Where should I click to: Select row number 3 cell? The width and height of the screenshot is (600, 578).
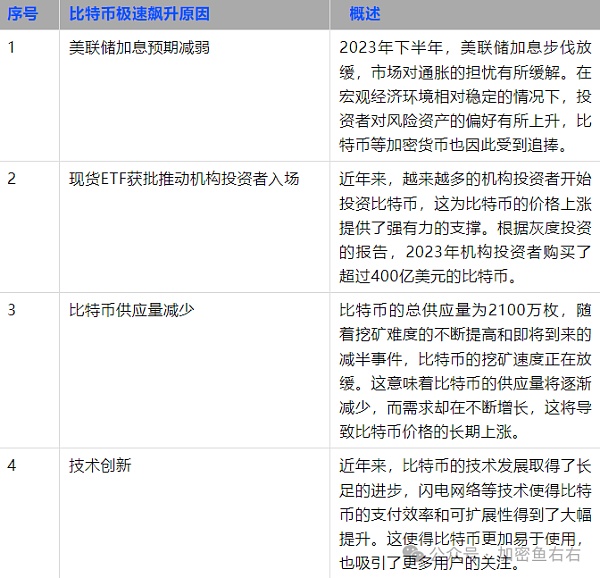pyautogui.click(x=12, y=309)
